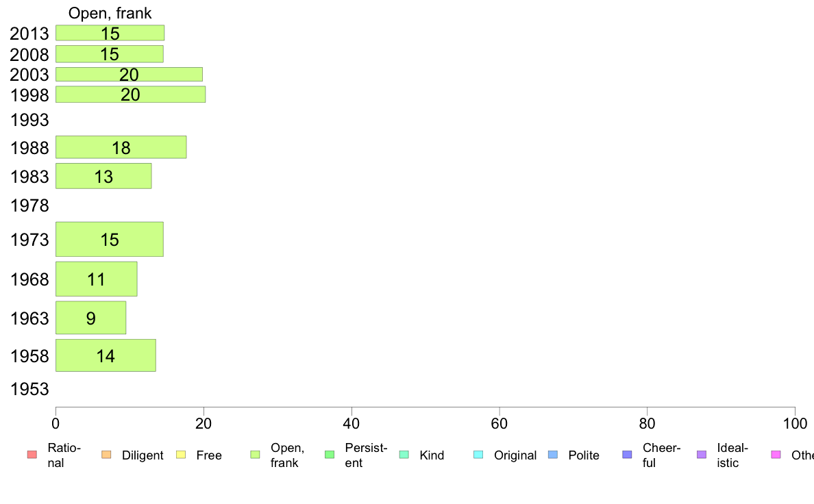This screenshot has height=504, width=814.
Task: Click the Polite legend blue swatch
Action: coord(553,455)
